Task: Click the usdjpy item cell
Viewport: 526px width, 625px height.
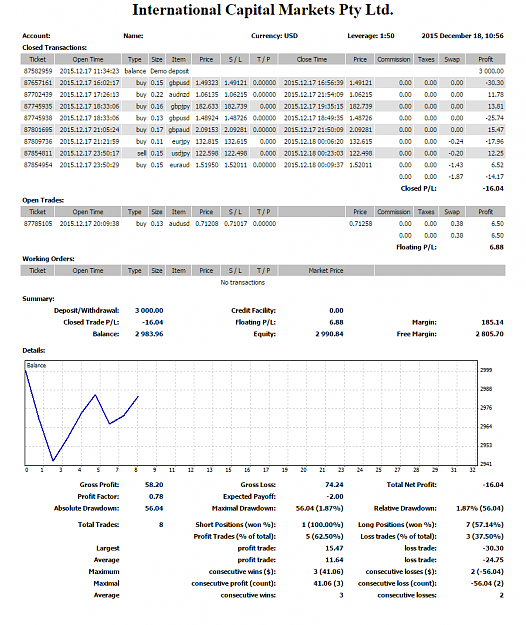Action: pyautogui.click(x=180, y=153)
